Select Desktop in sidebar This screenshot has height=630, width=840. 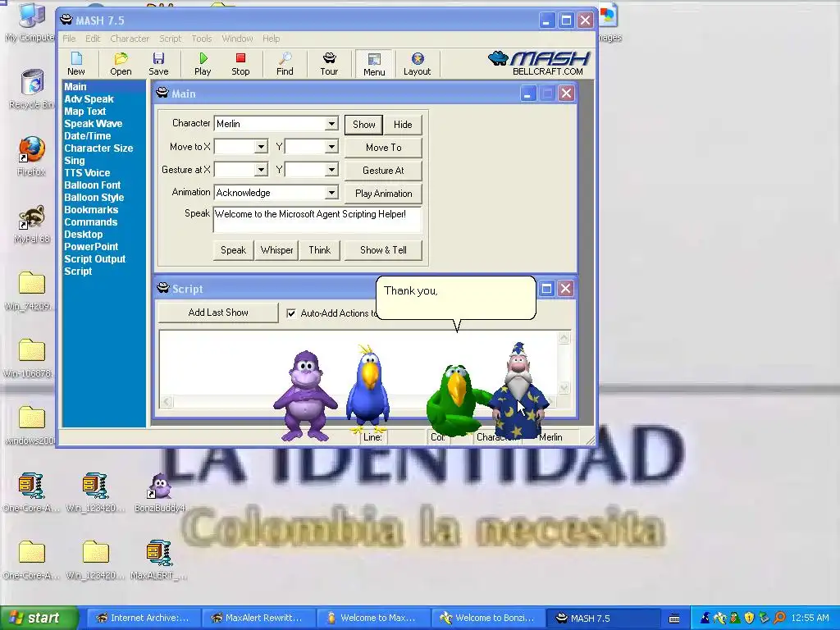click(x=83, y=235)
